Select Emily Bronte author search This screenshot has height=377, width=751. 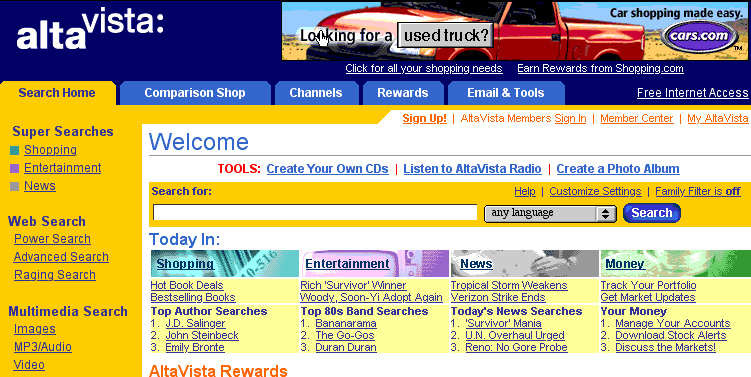click(195, 347)
